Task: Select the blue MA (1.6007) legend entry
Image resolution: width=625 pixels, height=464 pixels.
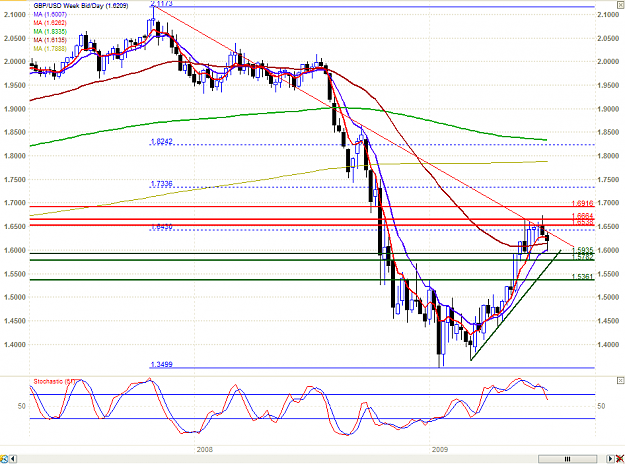Action: click(50, 14)
